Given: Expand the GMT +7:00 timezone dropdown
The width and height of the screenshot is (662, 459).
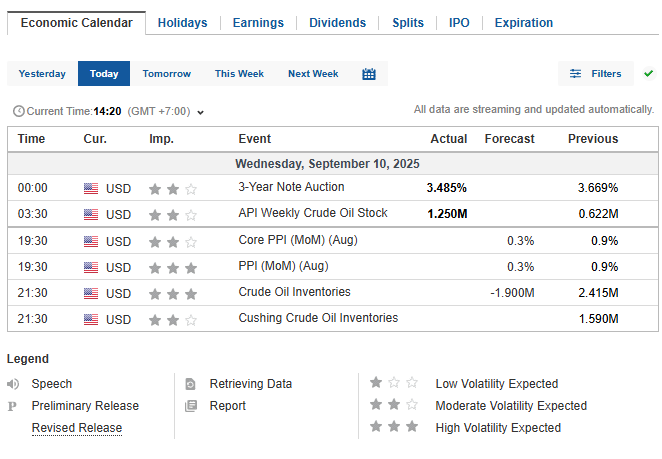Looking at the screenshot, I should click(x=201, y=111).
